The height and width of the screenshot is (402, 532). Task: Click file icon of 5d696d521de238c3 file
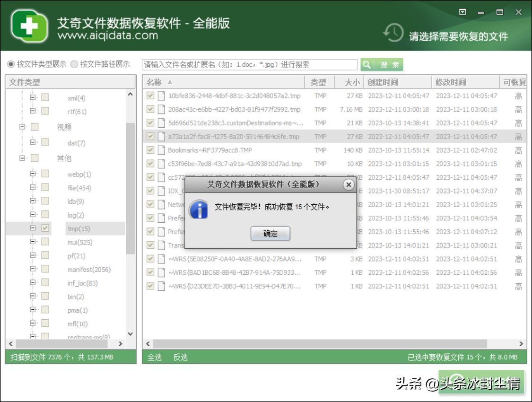pos(162,123)
